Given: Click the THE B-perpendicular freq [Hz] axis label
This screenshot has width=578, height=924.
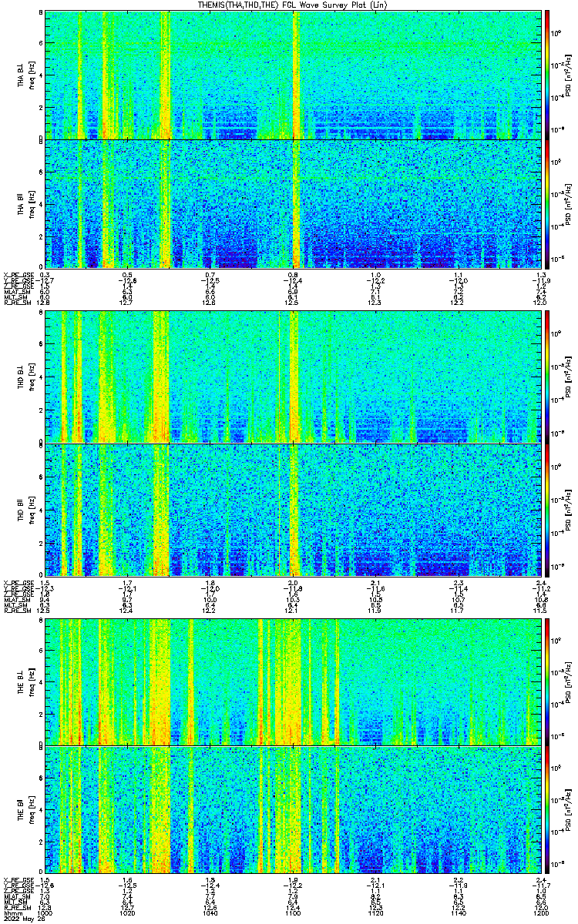Looking at the screenshot, I should point(31,681).
